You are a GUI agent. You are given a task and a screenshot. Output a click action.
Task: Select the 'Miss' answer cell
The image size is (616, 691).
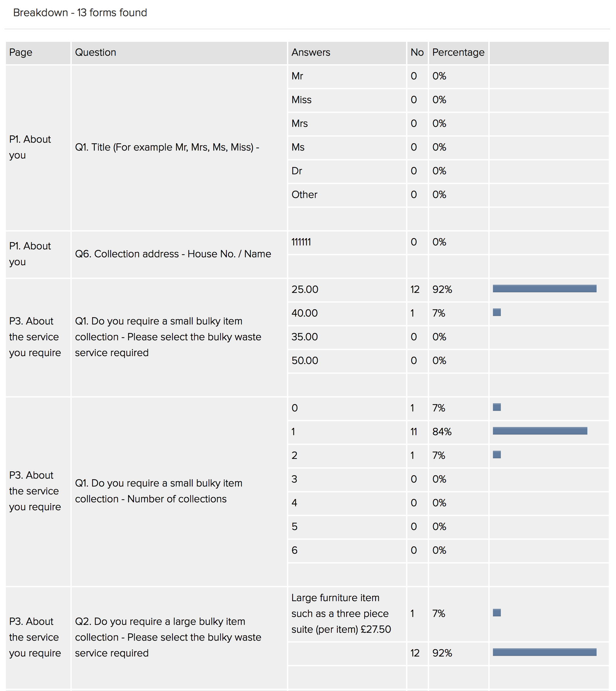pyautogui.click(x=301, y=99)
